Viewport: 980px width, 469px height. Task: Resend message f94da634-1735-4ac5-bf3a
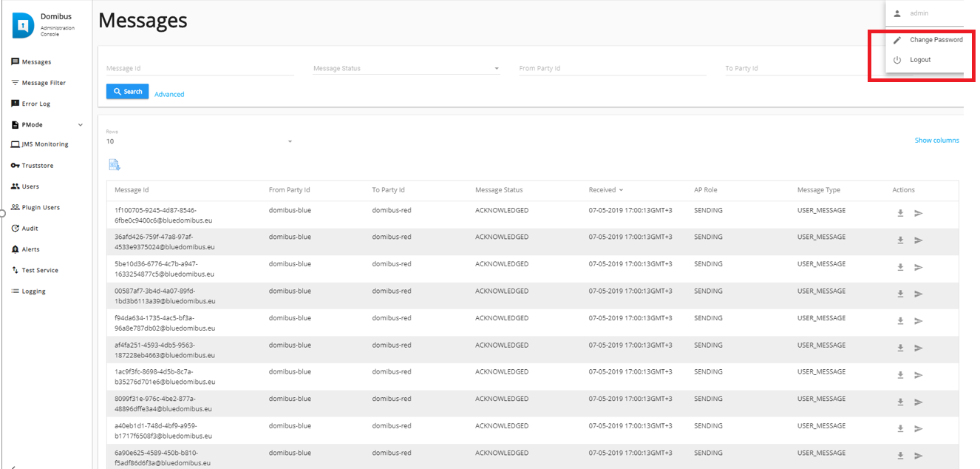click(x=918, y=321)
